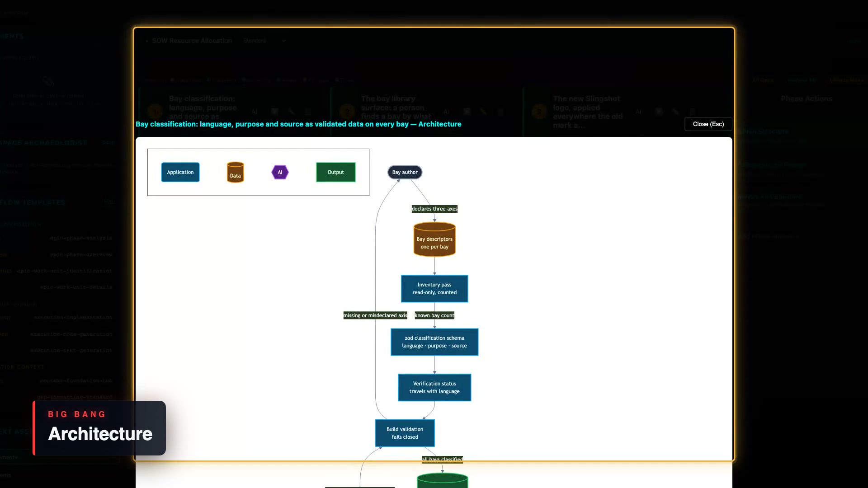Click the Verification status node

(434, 387)
